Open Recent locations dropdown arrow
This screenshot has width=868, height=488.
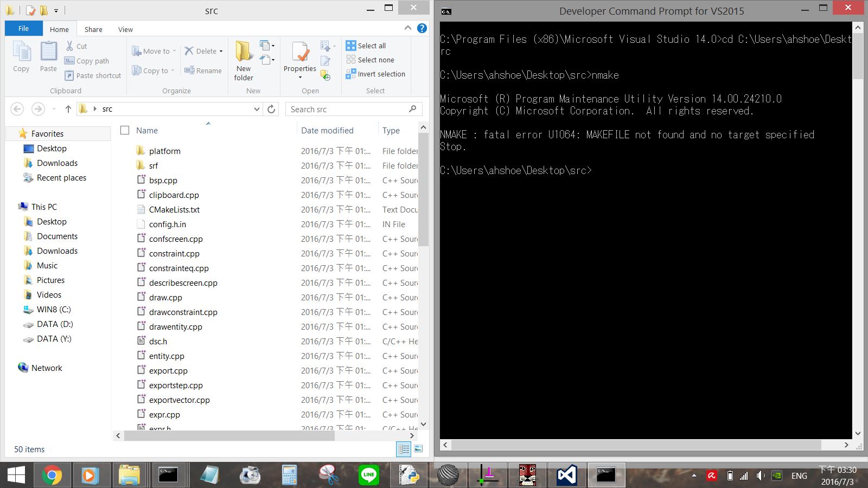[54, 109]
